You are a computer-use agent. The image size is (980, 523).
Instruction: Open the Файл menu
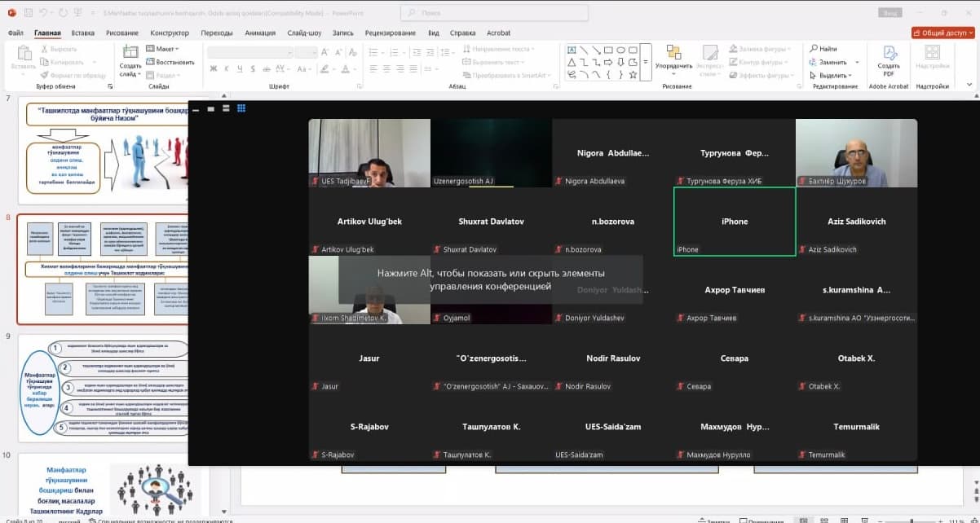point(15,33)
